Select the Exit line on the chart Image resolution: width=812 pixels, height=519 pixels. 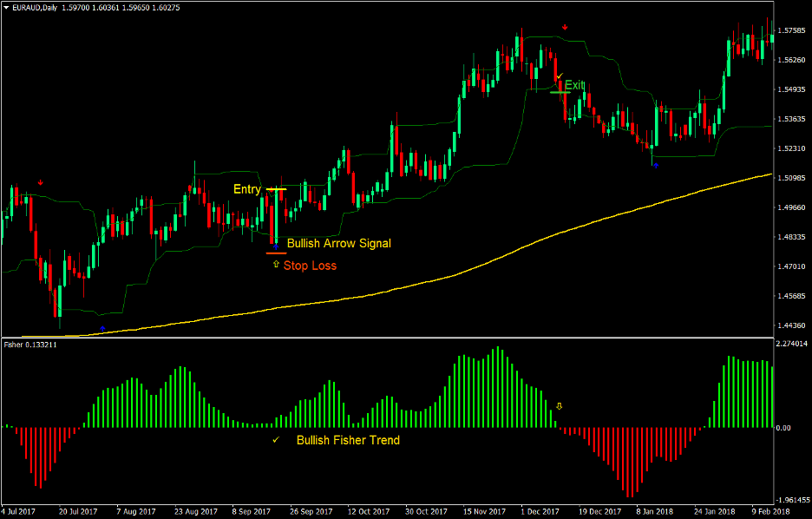tap(560, 92)
